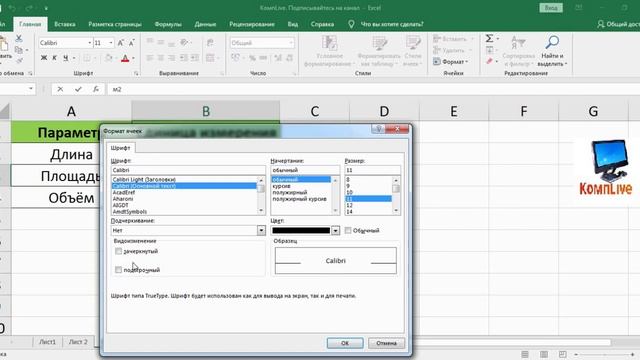Select the Aharoni font in list

point(123,199)
